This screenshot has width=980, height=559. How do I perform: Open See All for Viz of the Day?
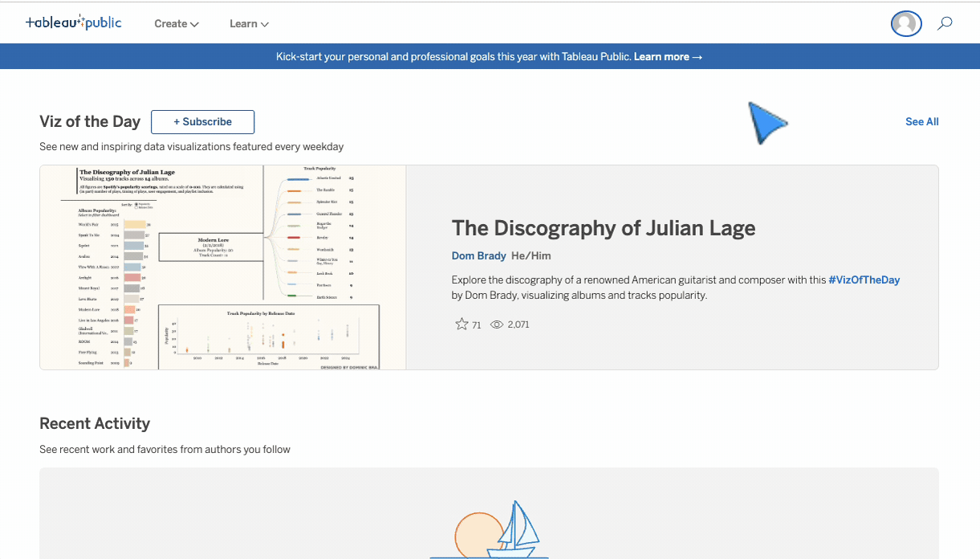921,122
